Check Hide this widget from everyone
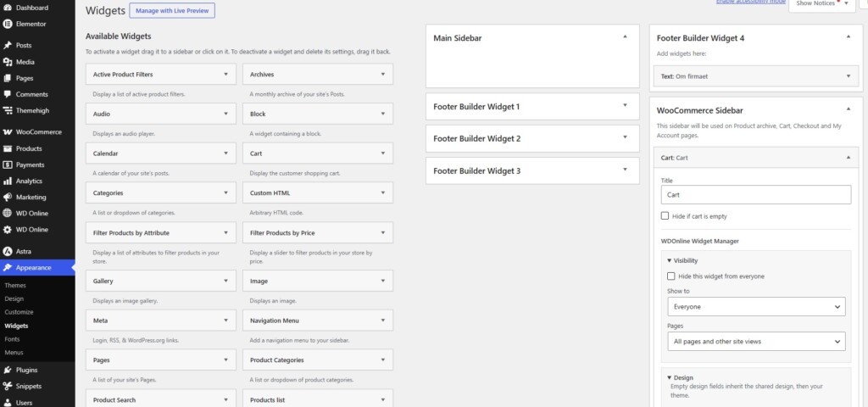Viewport: 868px width, 407px height. click(671, 276)
